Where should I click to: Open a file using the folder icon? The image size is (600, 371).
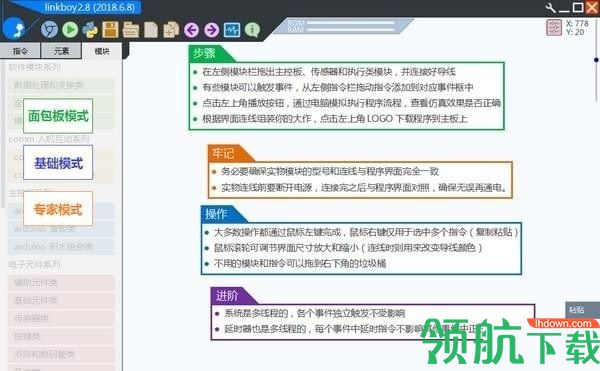click(x=130, y=29)
